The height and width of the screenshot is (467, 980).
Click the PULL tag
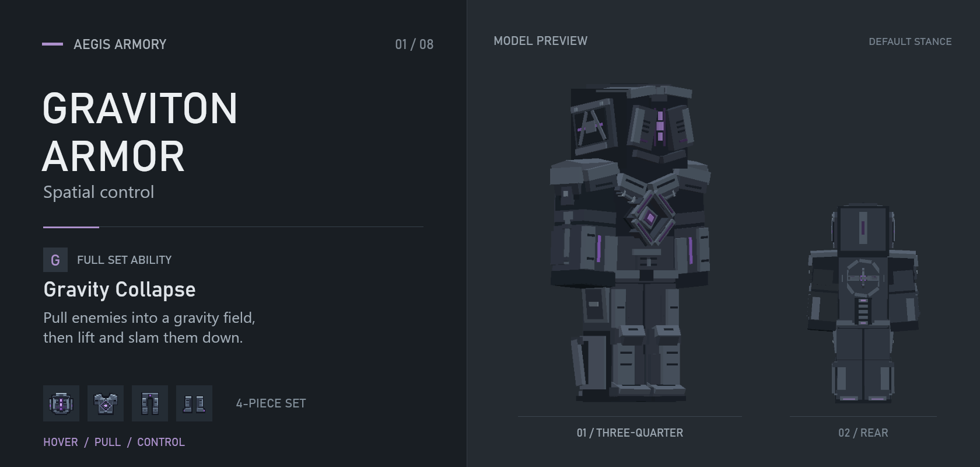pyautogui.click(x=107, y=442)
